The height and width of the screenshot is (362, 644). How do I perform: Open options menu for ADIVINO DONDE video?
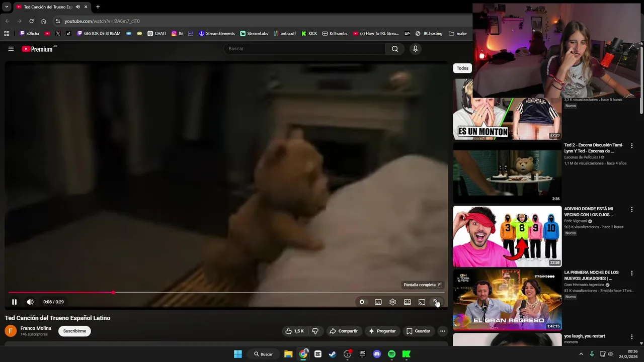click(632, 210)
